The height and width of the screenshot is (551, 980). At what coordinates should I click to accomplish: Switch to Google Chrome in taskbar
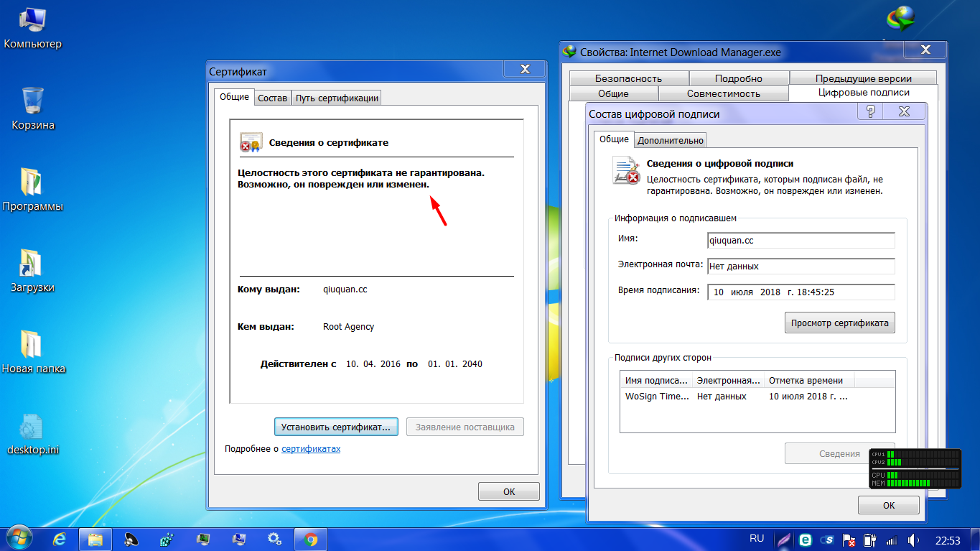pos(310,538)
